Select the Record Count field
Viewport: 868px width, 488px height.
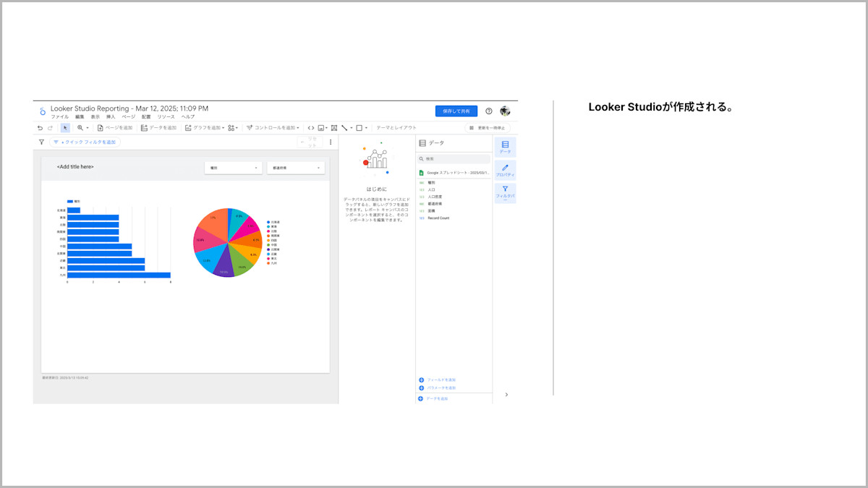point(438,218)
